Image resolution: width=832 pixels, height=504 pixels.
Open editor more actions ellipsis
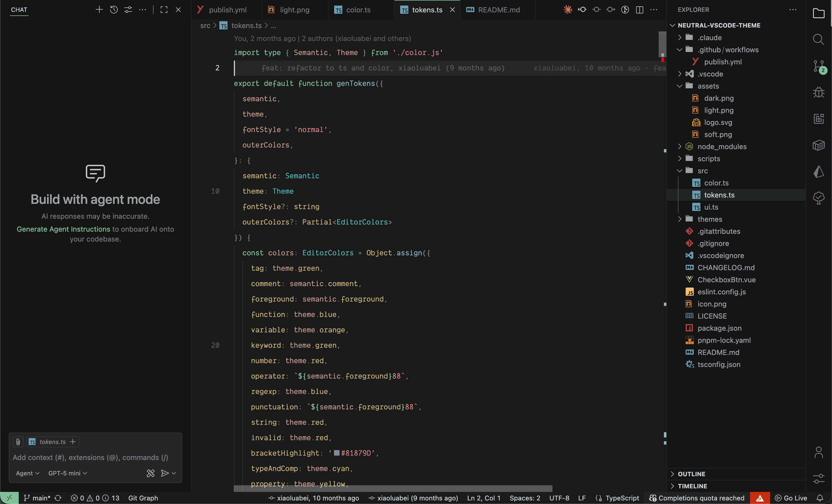point(654,9)
